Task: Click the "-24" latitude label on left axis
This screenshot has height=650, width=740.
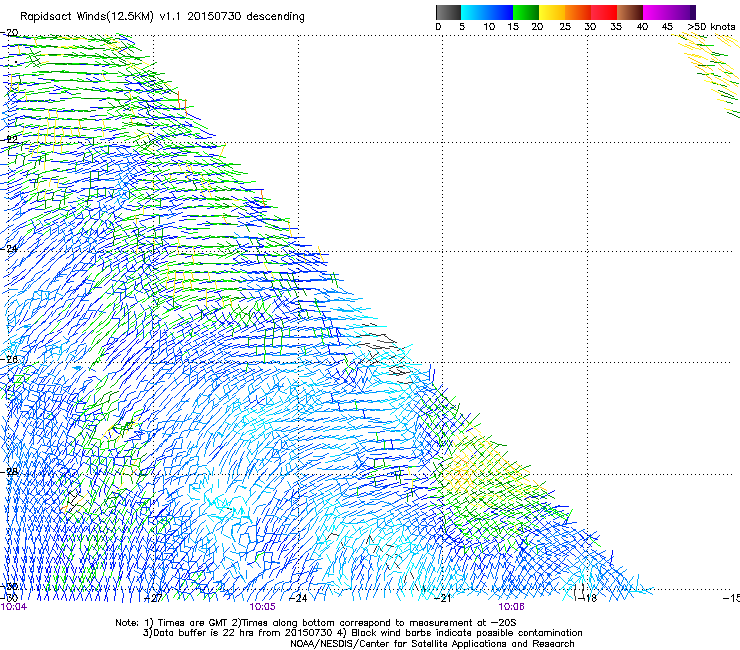Action: click(9, 248)
